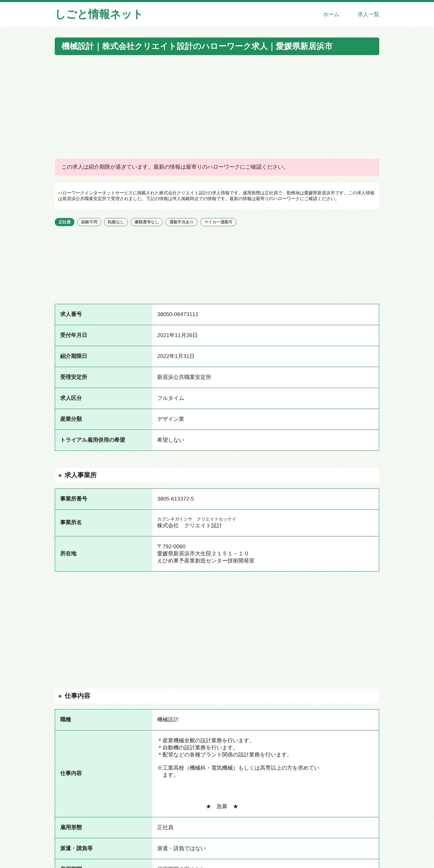Select job number 38050-06473111
The height and width of the screenshot is (868, 434).
tap(178, 314)
